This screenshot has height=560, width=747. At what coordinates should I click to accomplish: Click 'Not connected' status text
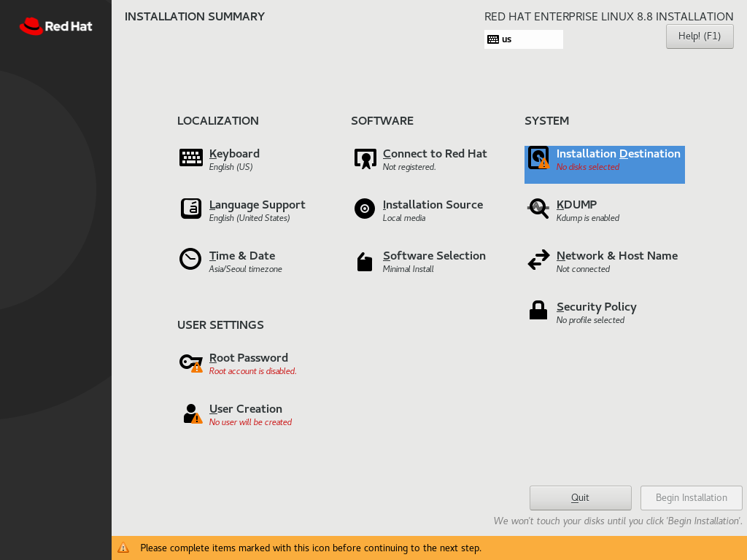click(x=583, y=269)
